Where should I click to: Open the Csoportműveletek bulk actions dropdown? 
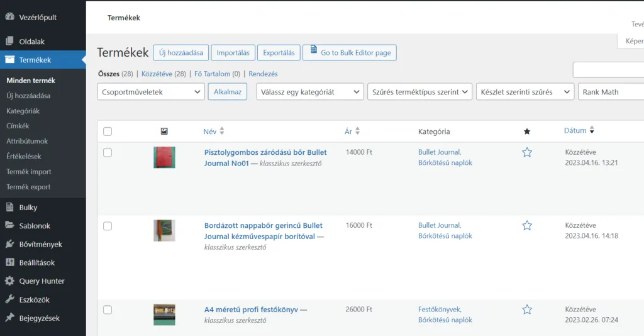tap(151, 92)
